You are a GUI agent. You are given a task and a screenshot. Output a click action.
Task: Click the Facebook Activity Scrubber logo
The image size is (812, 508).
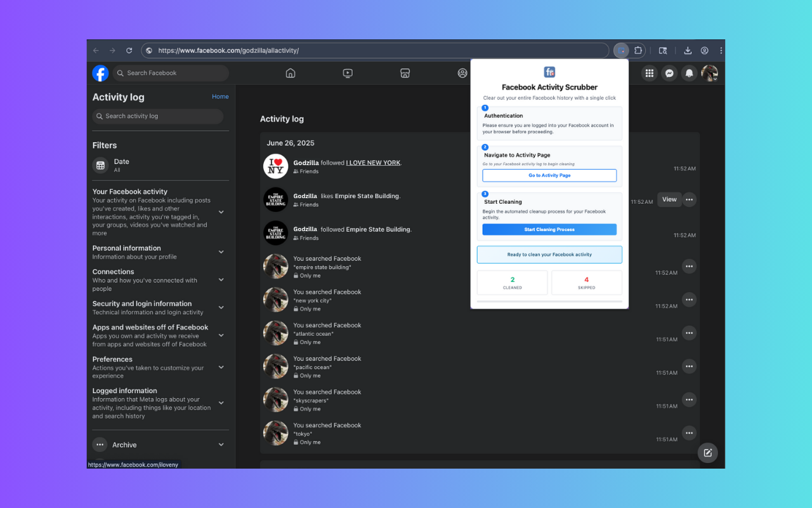click(x=549, y=72)
